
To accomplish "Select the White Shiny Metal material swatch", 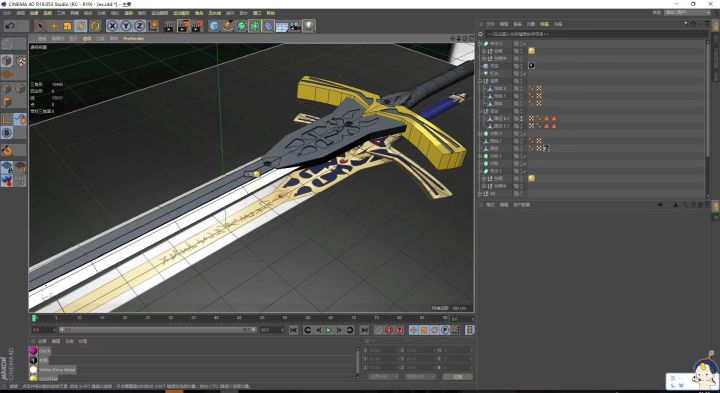I will [33, 370].
